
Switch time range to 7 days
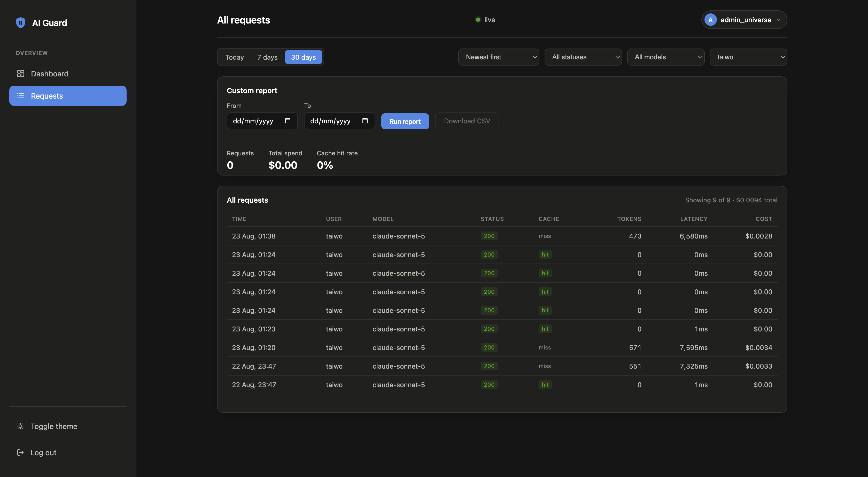(268, 57)
